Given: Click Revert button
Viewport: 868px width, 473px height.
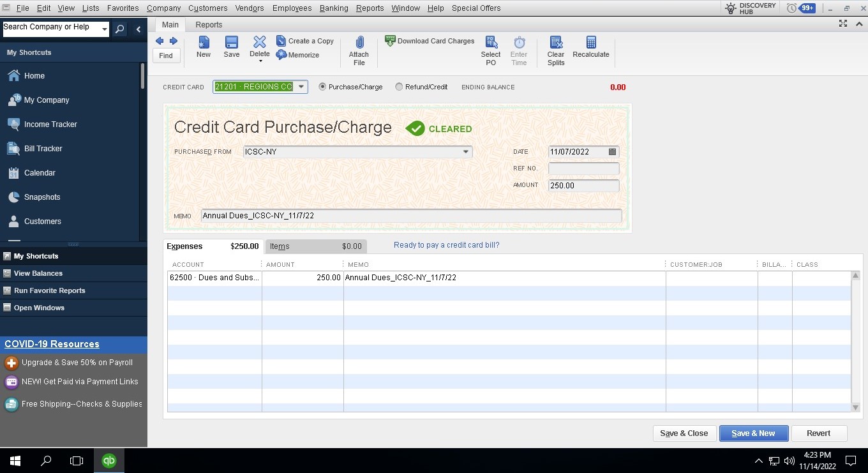Looking at the screenshot, I should tap(819, 433).
